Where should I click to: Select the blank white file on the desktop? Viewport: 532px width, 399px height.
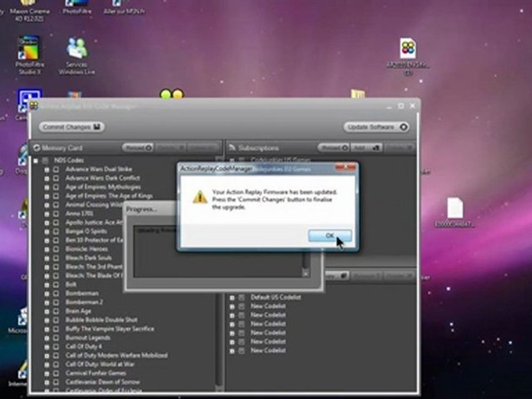(454, 208)
